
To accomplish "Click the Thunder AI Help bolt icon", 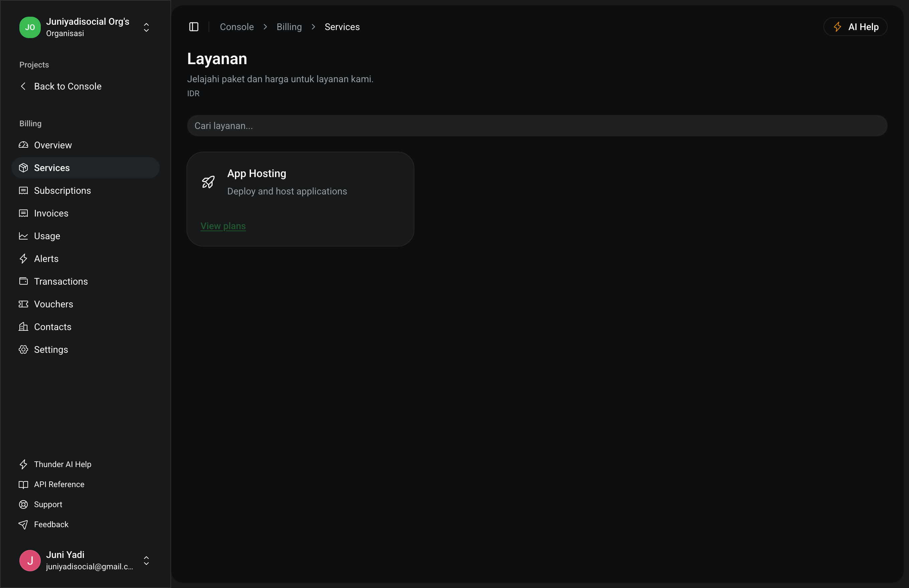I will [x=23, y=464].
